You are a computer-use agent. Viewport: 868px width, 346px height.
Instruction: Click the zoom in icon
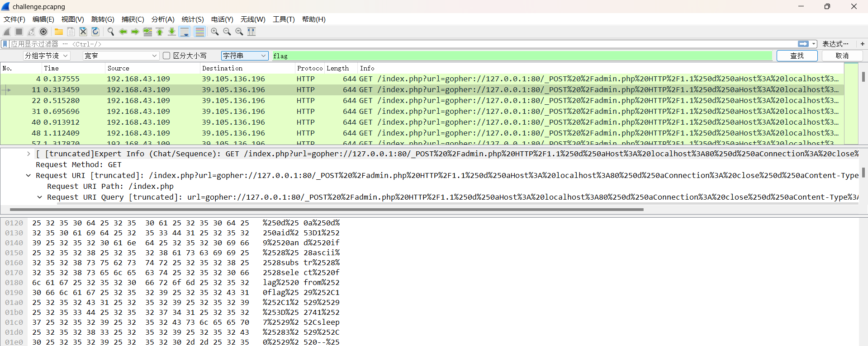click(215, 32)
